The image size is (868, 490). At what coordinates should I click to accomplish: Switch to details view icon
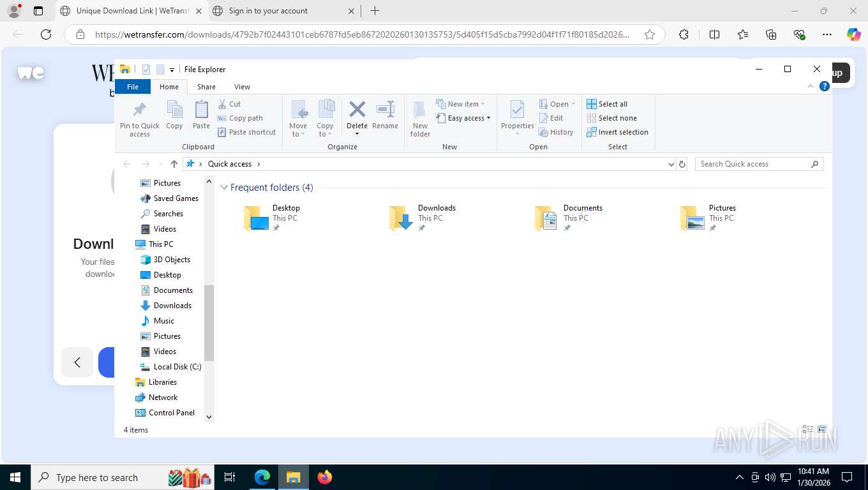click(807, 429)
